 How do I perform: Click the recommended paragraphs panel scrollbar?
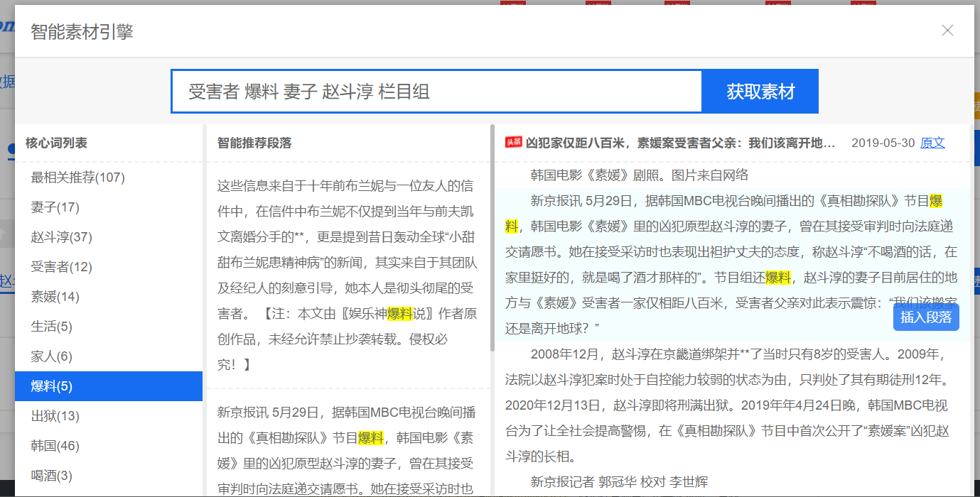click(x=492, y=238)
